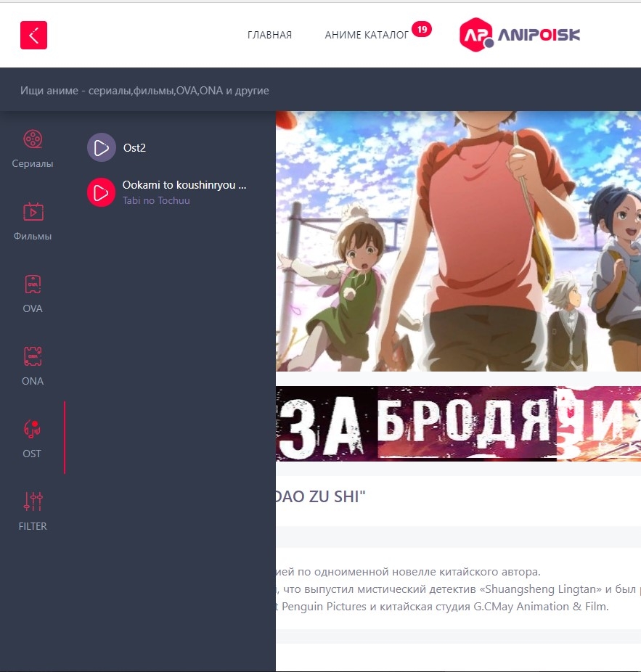Select the Сериалы film reel icon
The image size is (641, 672).
coord(33,139)
